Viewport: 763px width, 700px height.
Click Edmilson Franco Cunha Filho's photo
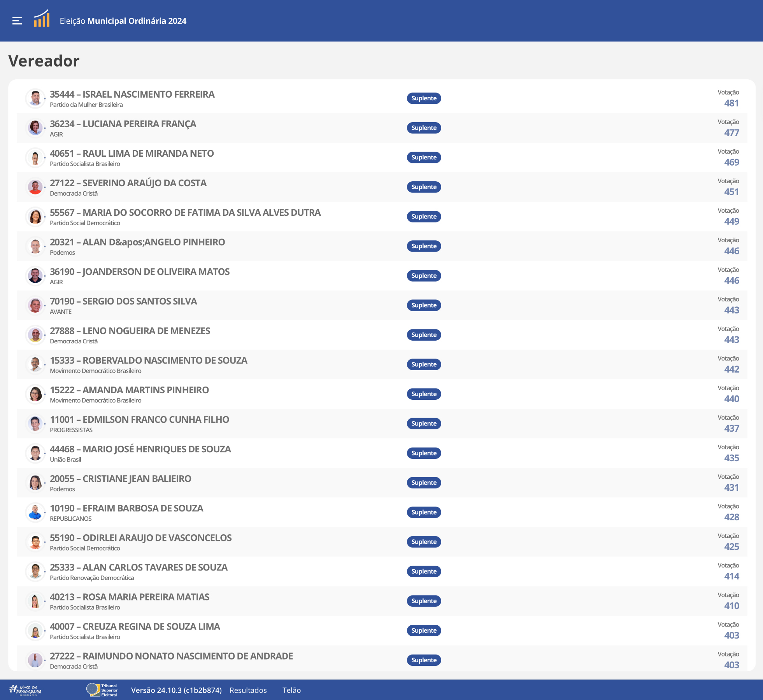pos(35,423)
